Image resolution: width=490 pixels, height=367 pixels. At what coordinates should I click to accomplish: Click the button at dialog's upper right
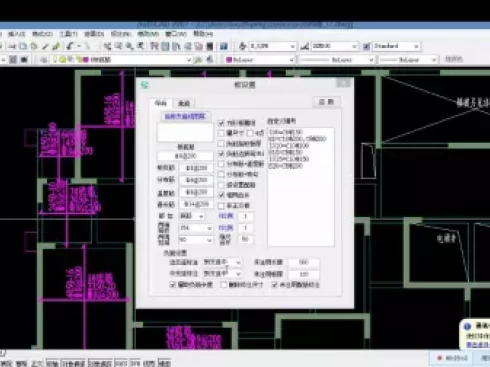pyautogui.click(x=327, y=102)
